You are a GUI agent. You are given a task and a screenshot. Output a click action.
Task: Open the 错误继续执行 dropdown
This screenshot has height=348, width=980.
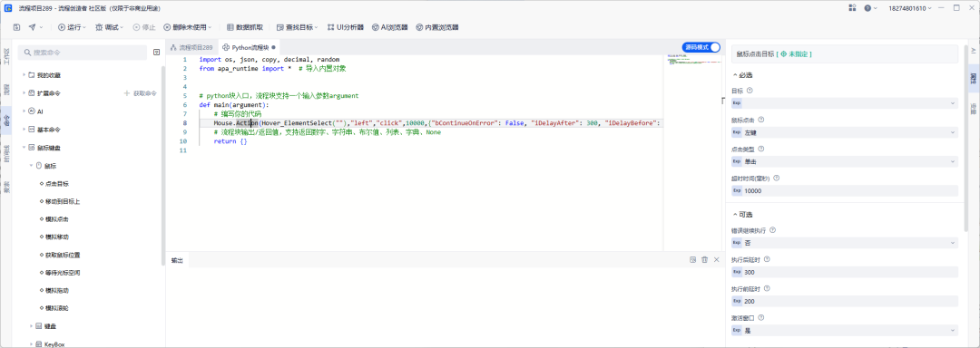[x=845, y=243]
